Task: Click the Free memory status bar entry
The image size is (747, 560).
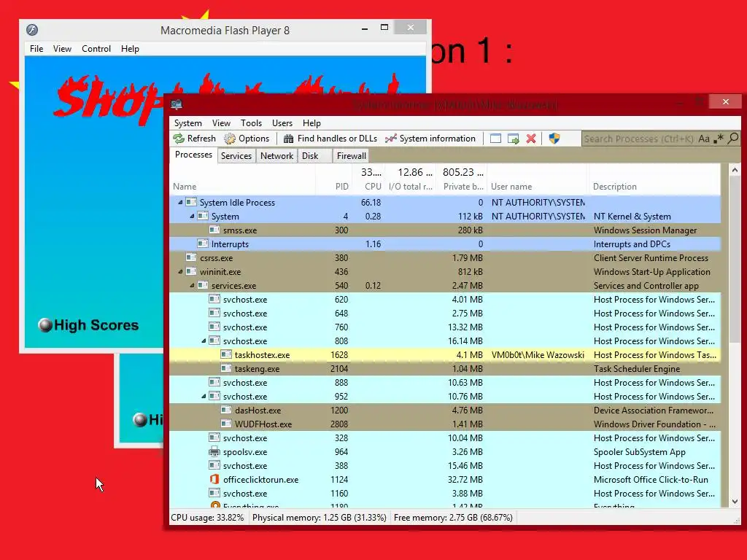Action: click(453, 518)
